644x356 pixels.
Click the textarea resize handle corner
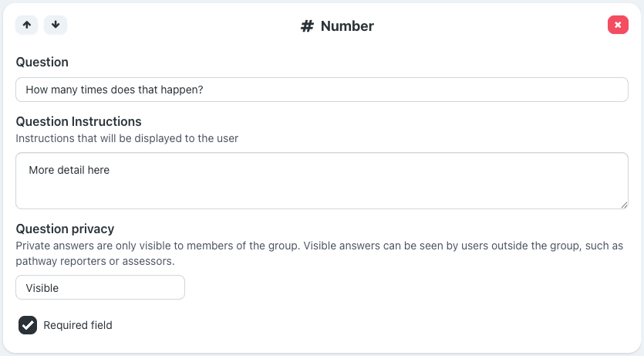pos(624,205)
